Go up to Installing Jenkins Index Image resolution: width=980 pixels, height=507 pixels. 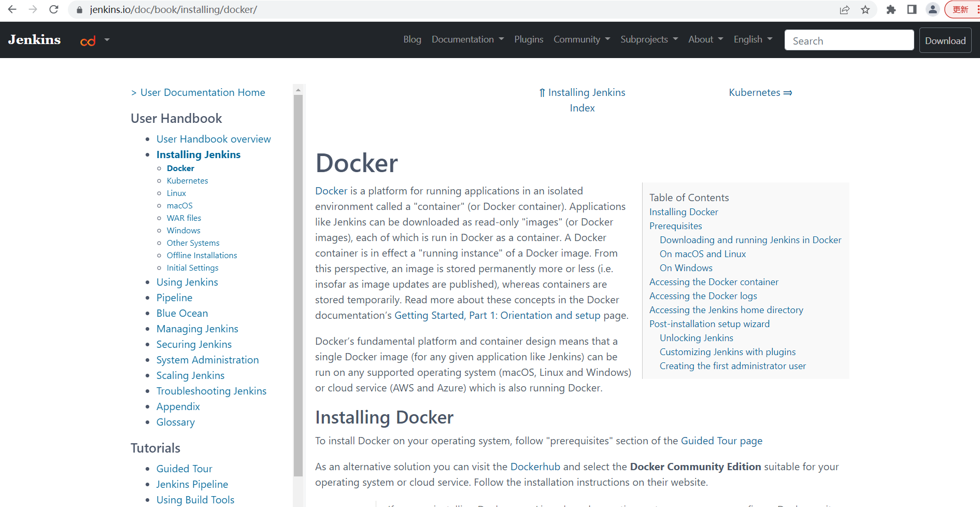[582, 100]
